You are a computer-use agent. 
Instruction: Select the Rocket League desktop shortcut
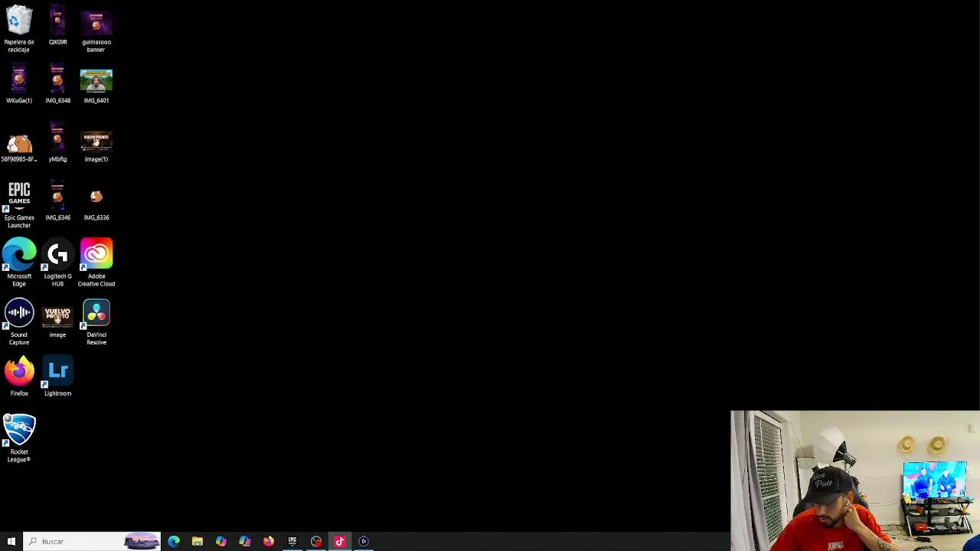pos(19,438)
